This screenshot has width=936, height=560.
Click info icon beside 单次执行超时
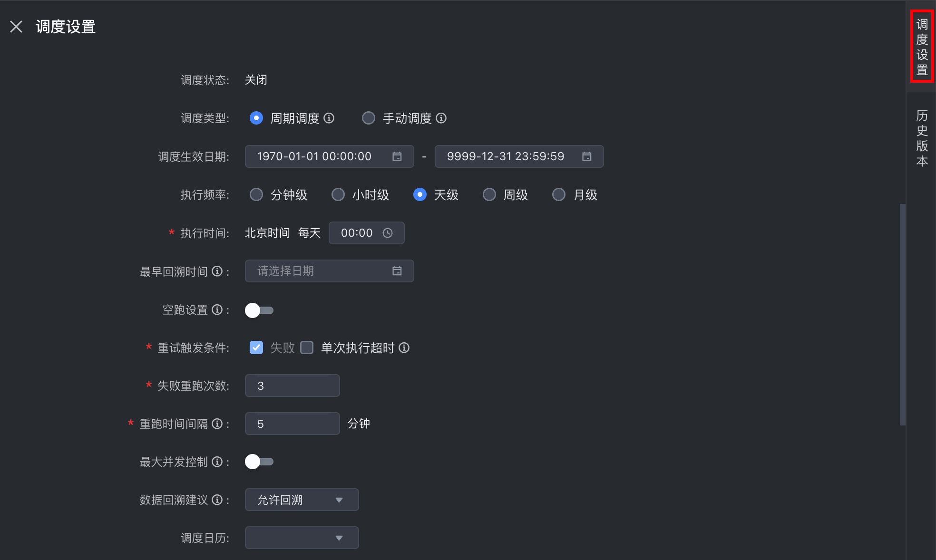(404, 348)
